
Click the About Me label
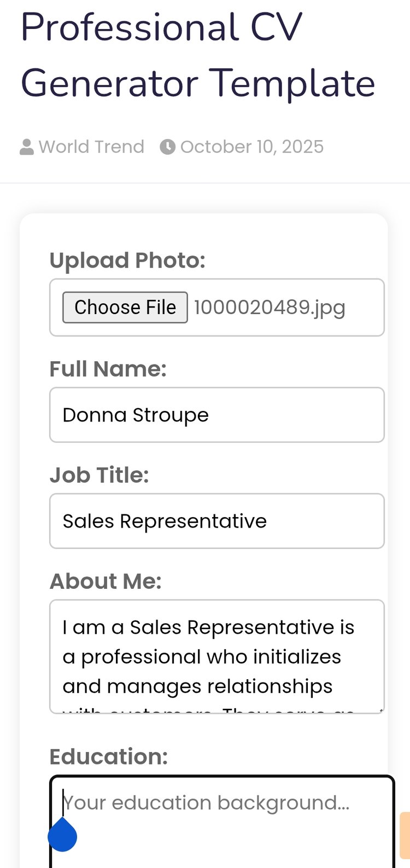(106, 581)
